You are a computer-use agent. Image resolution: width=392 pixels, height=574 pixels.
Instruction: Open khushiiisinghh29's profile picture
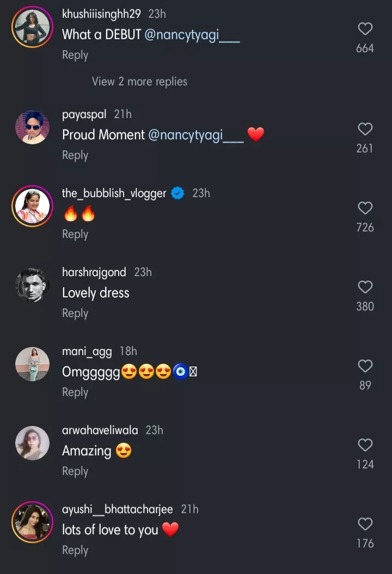pyautogui.click(x=32, y=28)
